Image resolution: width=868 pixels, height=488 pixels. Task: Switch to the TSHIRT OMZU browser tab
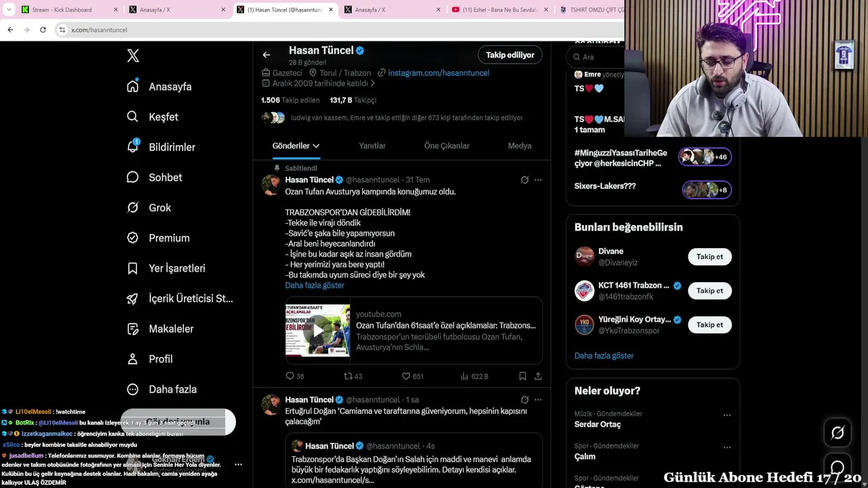(x=590, y=9)
